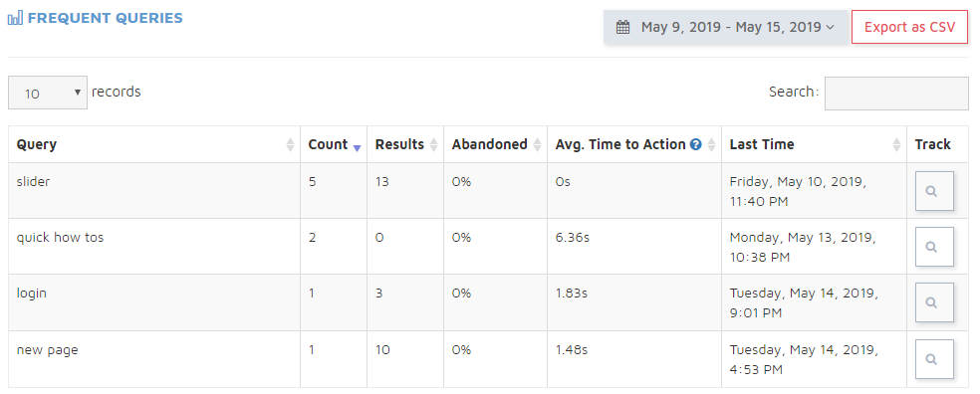Track the 'slider' query with magnifier icon

click(934, 191)
